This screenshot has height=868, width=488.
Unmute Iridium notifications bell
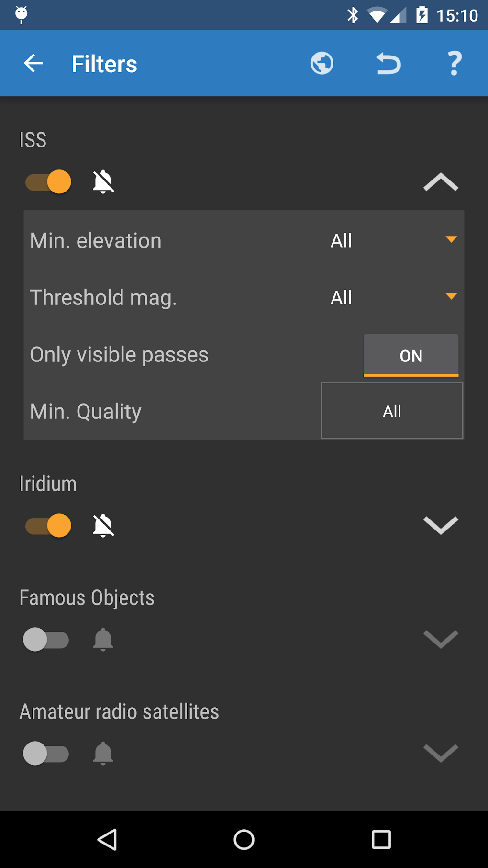click(x=103, y=525)
